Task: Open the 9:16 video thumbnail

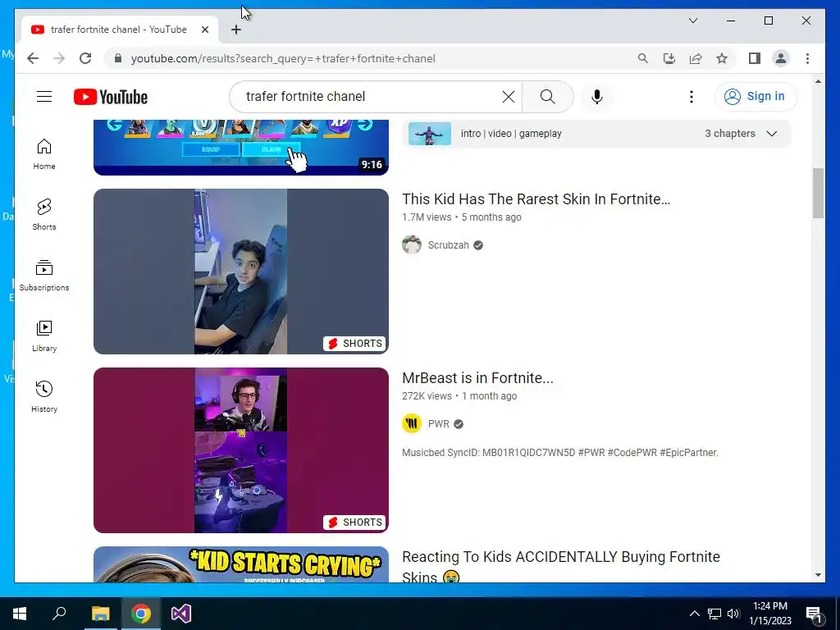Action: [241, 148]
